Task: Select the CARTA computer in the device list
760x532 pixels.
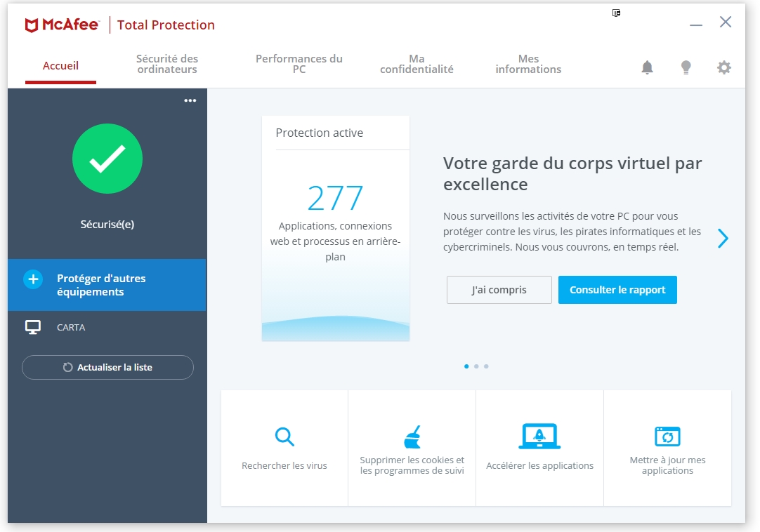Action: (x=70, y=328)
